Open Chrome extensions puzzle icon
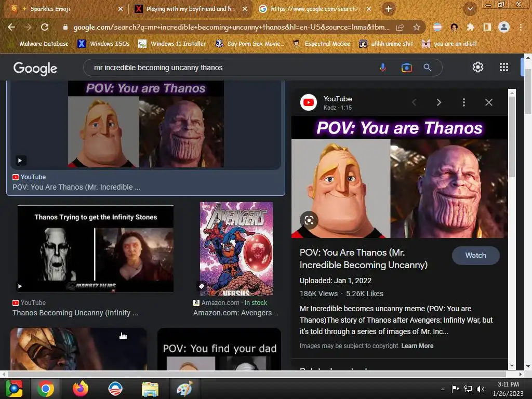 [470, 27]
